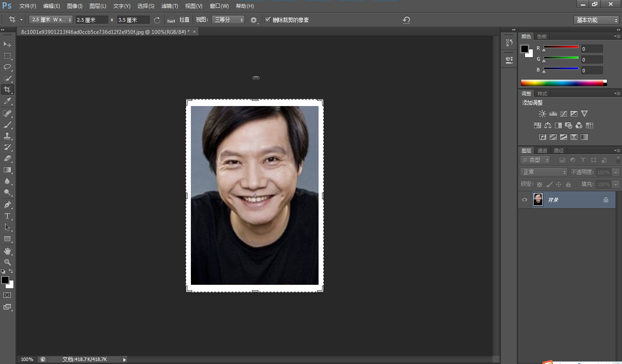
Task: Select the Crop tool in the toolbox
Action: click(7, 90)
